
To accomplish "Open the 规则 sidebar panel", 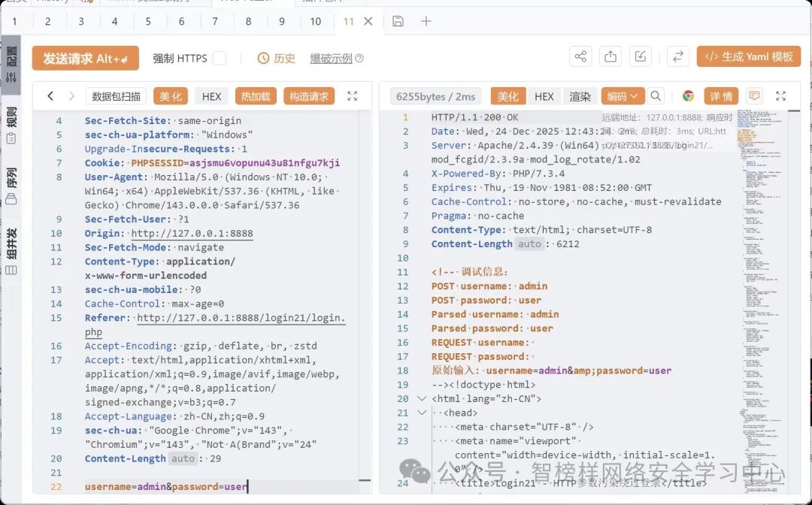I will point(11,125).
